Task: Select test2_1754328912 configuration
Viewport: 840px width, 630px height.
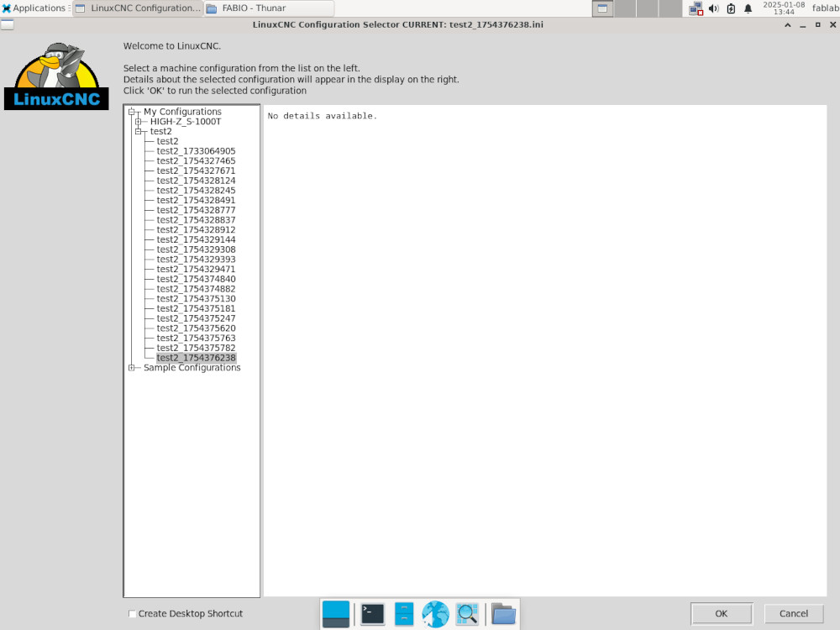Action: pyautogui.click(x=196, y=229)
